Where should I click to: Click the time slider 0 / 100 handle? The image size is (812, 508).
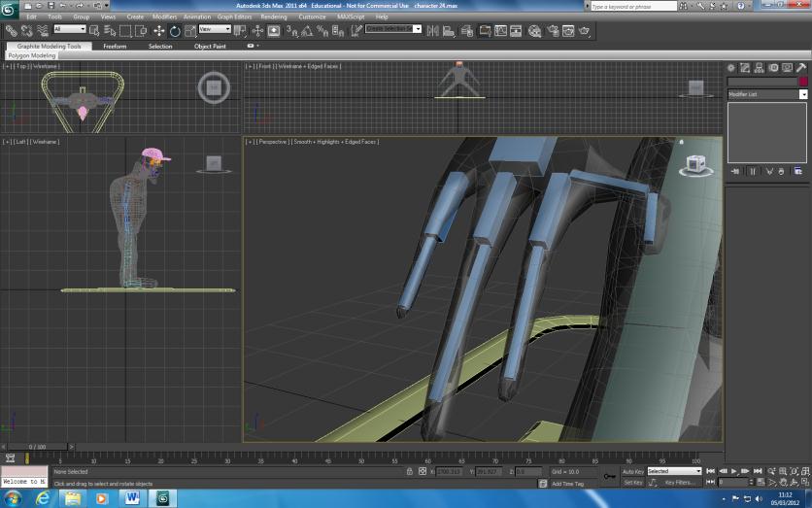(x=37, y=447)
